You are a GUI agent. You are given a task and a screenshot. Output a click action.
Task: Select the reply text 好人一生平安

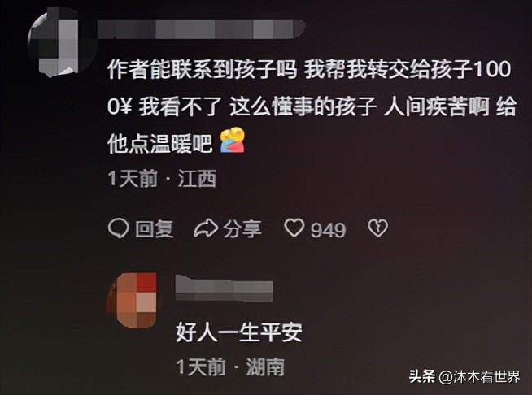pos(239,332)
